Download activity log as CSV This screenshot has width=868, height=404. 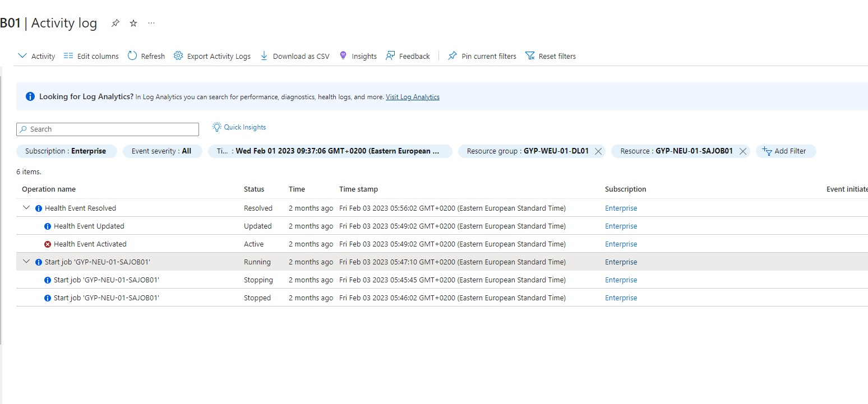point(294,55)
